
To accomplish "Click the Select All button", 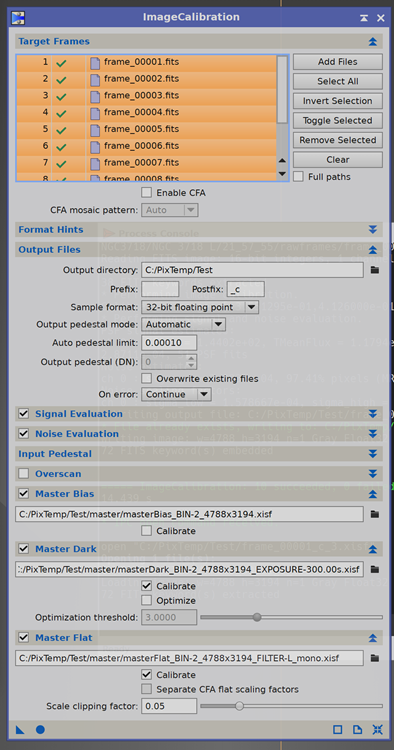I will pos(338,81).
